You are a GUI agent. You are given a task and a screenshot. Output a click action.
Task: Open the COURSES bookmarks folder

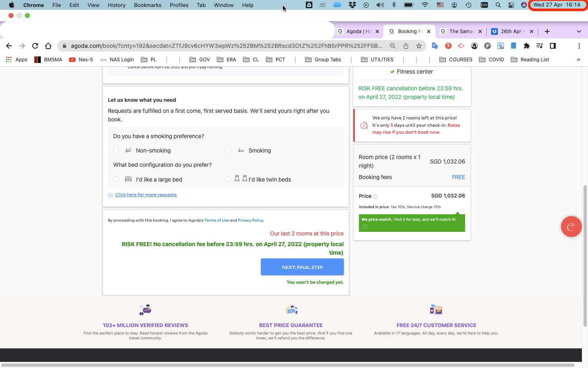click(456, 60)
